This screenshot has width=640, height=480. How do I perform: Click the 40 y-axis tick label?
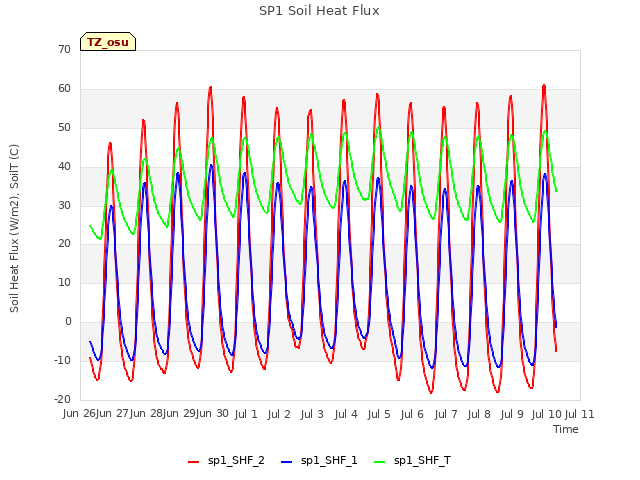point(64,167)
